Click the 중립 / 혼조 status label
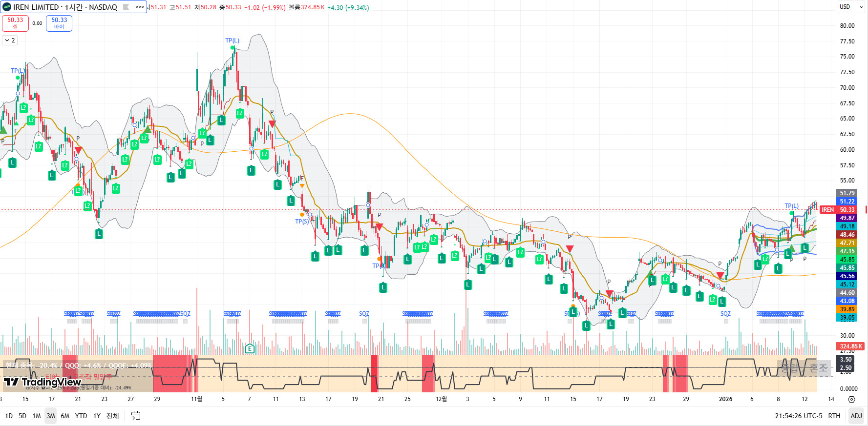This screenshot has height=426, width=868. coord(804,368)
